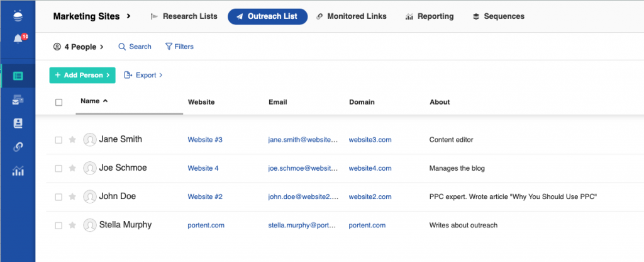The image size is (644, 262).
Task: Open the Stella Murphy contact name
Action: pos(125,225)
